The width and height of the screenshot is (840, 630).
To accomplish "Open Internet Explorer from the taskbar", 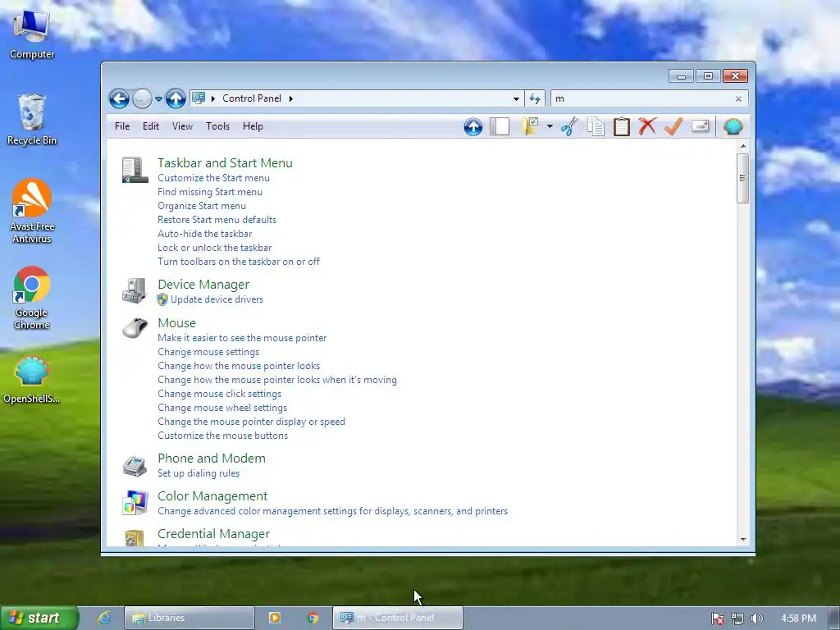I will [104, 618].
